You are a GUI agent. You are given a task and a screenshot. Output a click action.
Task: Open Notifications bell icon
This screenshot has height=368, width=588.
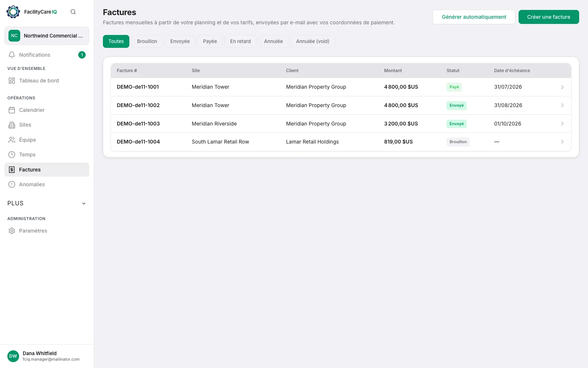pos(12,55)
